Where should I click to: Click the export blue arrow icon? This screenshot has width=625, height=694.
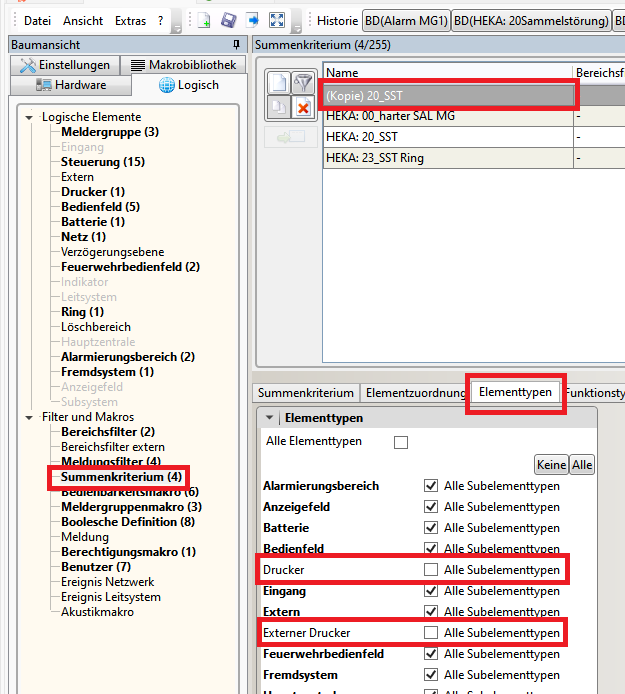tap(253, 20)
